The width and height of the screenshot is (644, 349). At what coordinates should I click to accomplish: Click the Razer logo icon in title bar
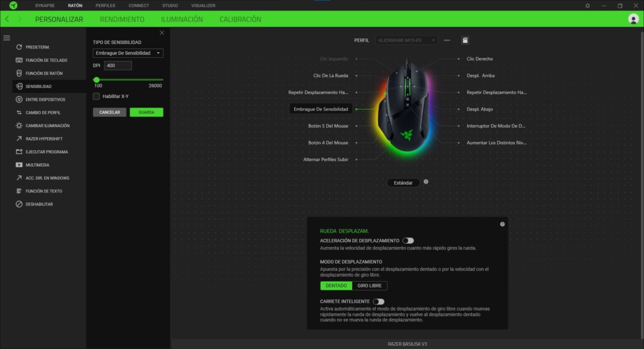pos(13,6)
